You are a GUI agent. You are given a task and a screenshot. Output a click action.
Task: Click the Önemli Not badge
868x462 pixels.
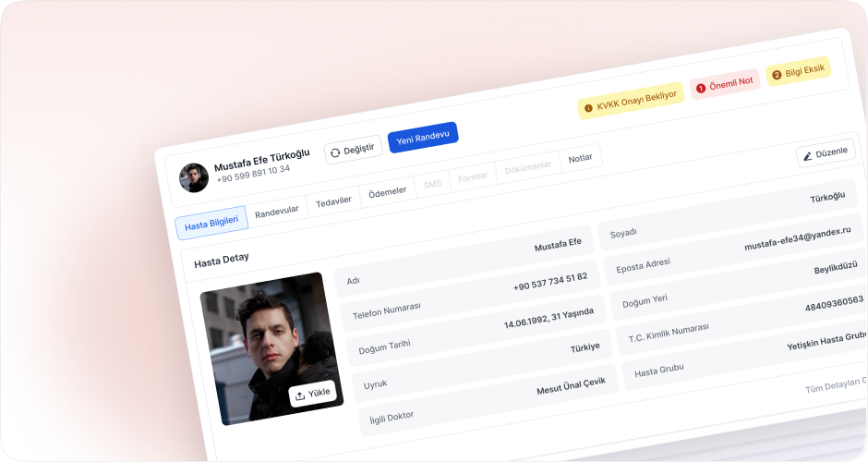pyautogui.click(x=725, y=84)
